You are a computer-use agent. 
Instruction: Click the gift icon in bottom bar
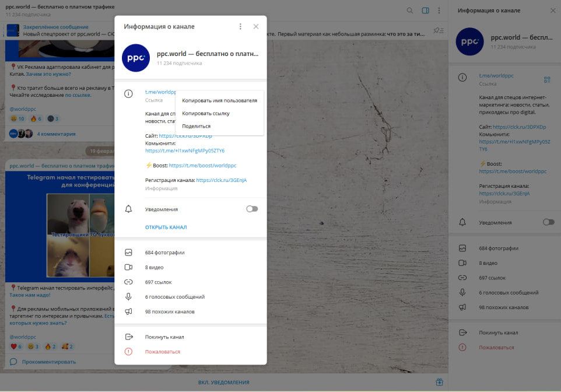[x=439, y=383]
